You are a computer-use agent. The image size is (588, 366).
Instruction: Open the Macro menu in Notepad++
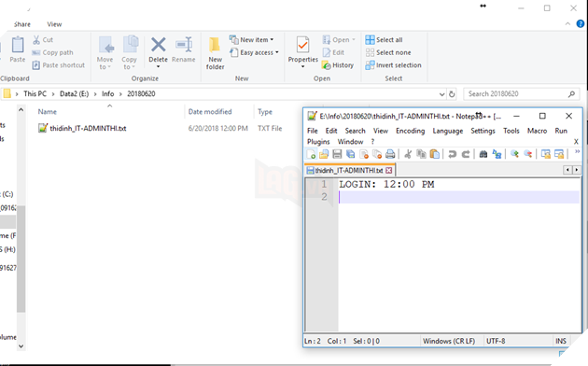click(x=537, y=131)
